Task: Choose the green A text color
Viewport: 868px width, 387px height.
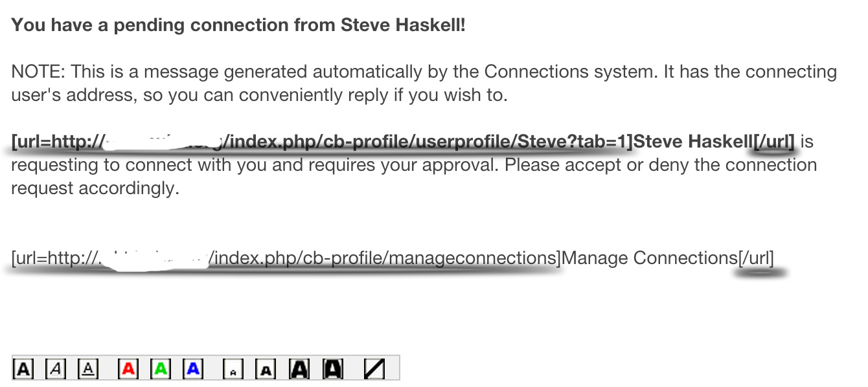Action: [161, 369]
